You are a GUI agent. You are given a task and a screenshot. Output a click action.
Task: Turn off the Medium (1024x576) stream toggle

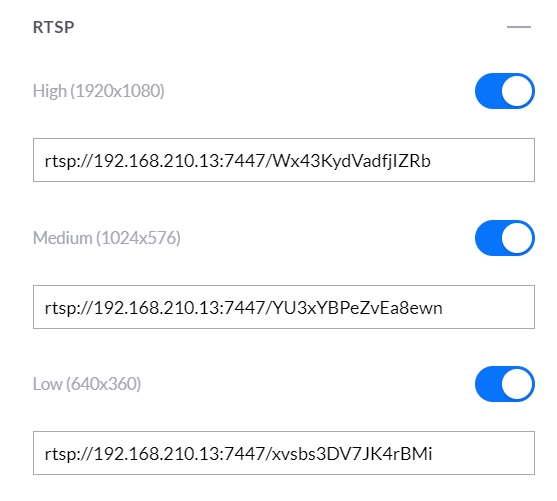pyautogui.click(x=505, y=238)
